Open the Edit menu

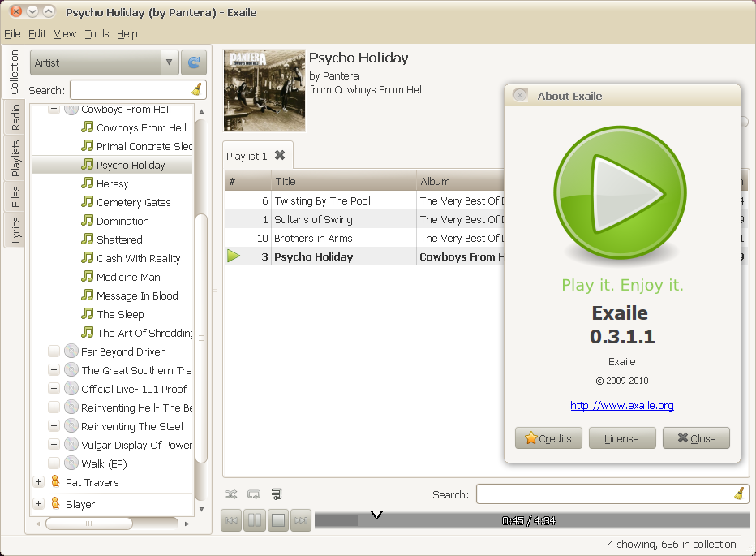tap(37, 34)
